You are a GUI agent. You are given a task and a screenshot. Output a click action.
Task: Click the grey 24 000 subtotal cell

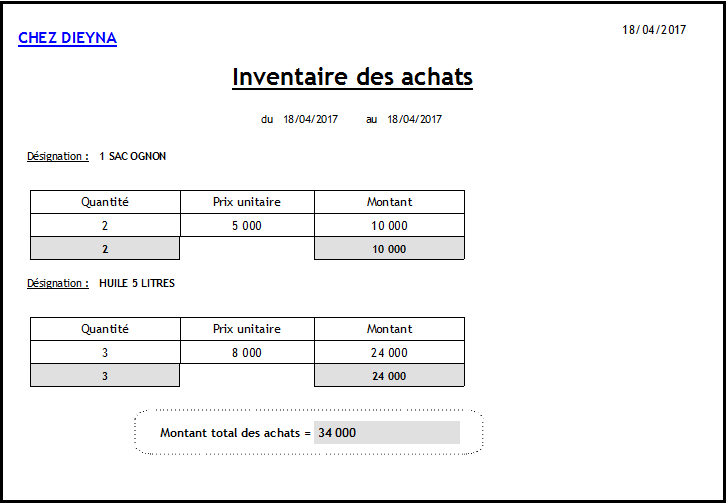(x=389, y=376)
